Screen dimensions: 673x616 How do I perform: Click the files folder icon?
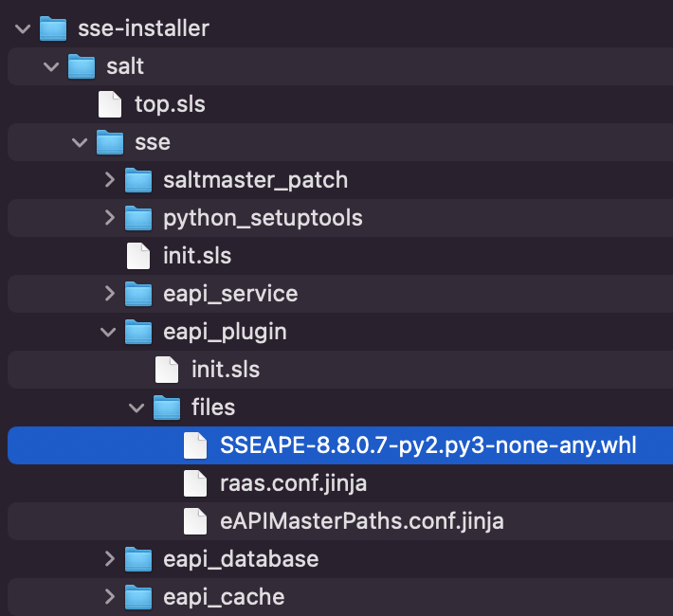167,408
